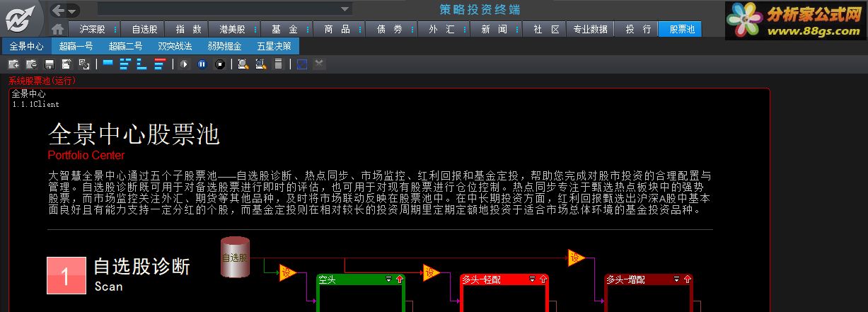Open the 专业数据 menu tab

click(x=590, y=29)
